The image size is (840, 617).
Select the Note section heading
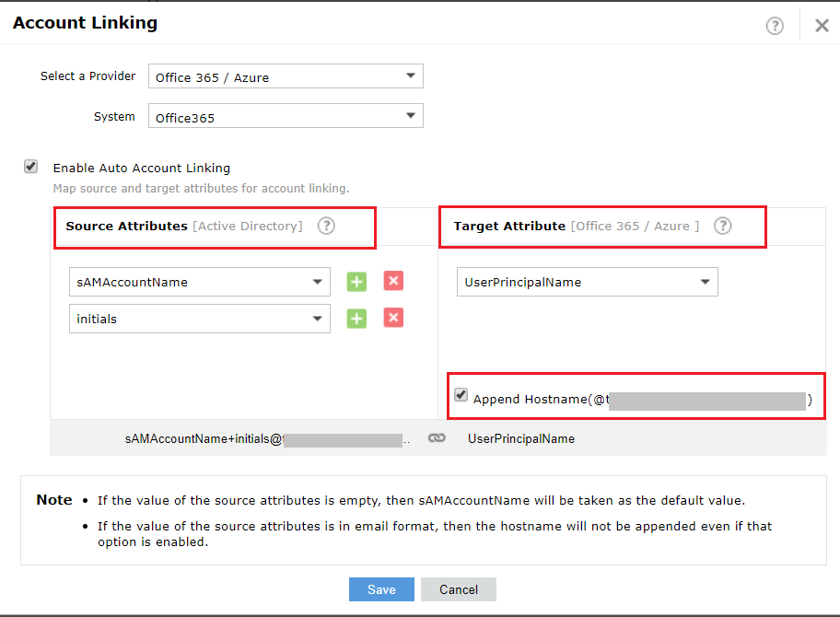(x=53, y=500)
